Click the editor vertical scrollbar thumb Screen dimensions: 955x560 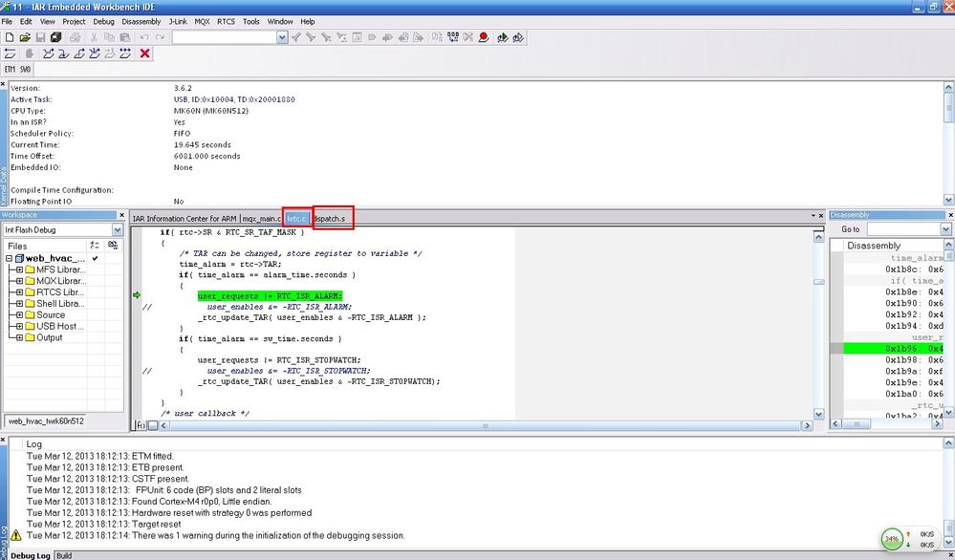tap(818, 282)
